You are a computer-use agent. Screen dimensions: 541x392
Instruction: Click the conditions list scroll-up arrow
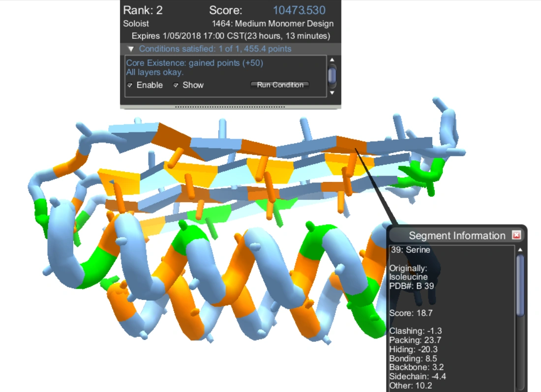tap(332, 60)
